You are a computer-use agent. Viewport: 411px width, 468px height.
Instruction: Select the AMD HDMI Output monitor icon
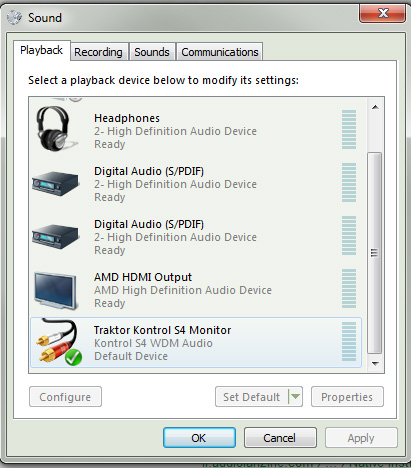coord(56,291)
